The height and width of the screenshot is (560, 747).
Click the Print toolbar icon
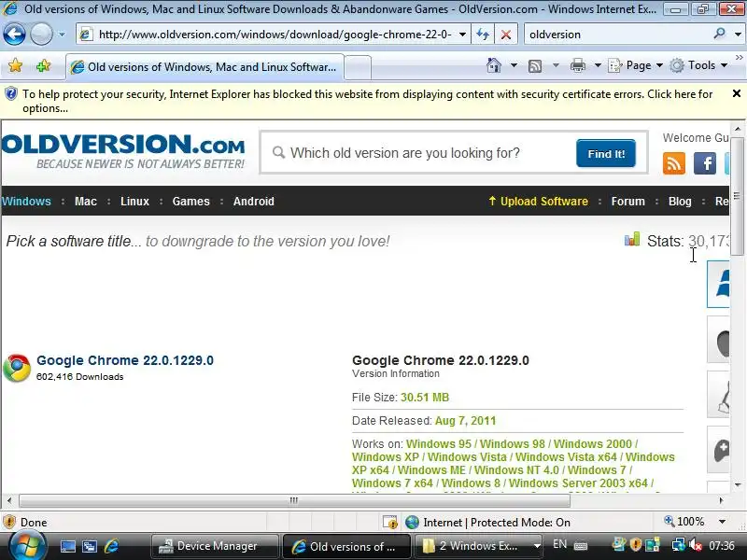pyautogui.click(x=577, y=65)
